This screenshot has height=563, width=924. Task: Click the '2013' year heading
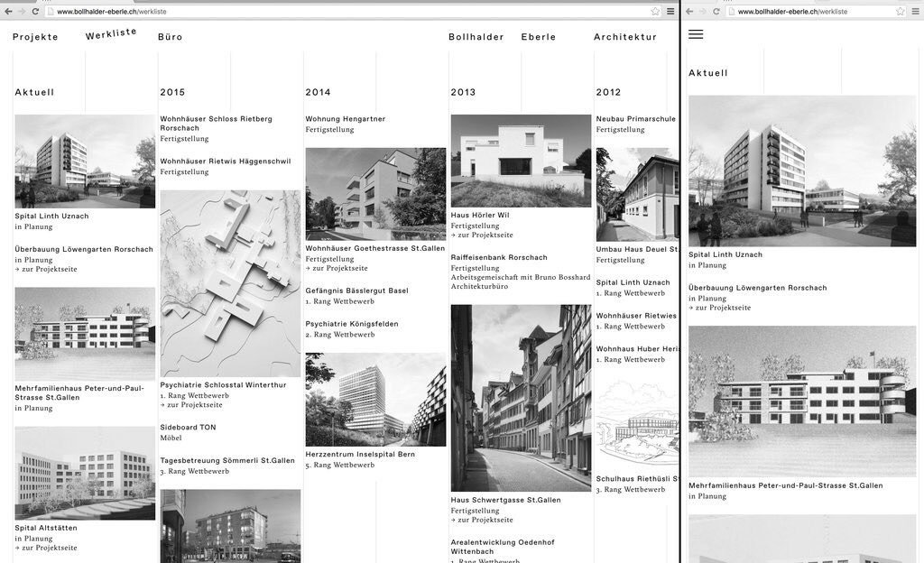pyautogui.click(x=463, y=92)
